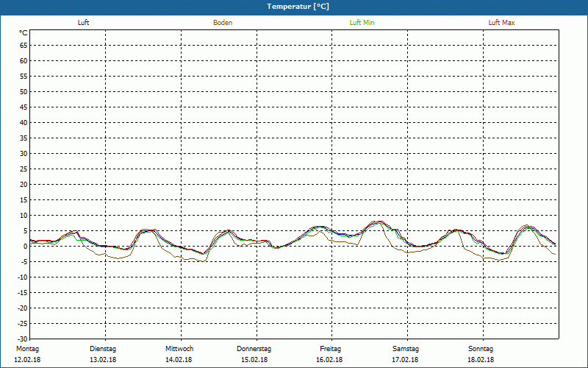Click the 15 value on the y-axis
Screen dimensions: 588x368
[24, 199]
